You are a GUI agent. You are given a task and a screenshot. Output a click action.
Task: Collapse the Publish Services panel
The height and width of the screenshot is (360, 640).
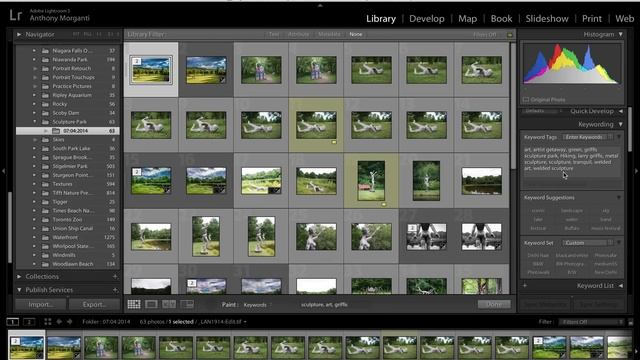point(19,290)
